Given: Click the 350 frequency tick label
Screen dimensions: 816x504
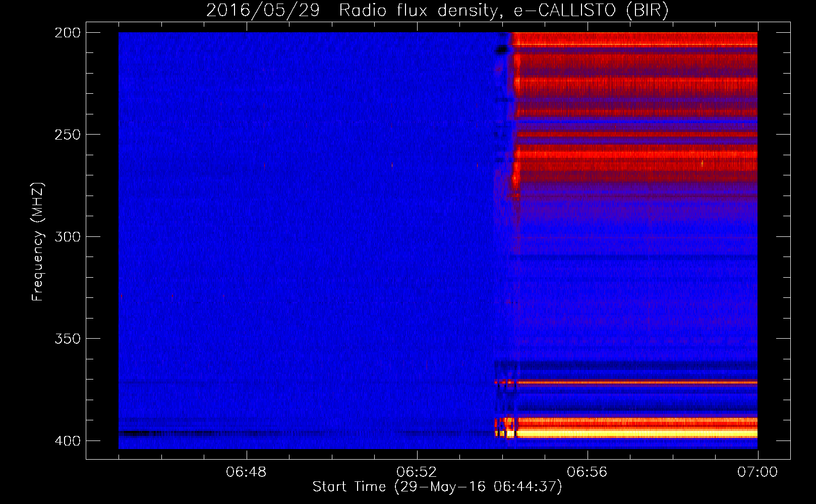Looking at the screenshot, I should (68, 339).
